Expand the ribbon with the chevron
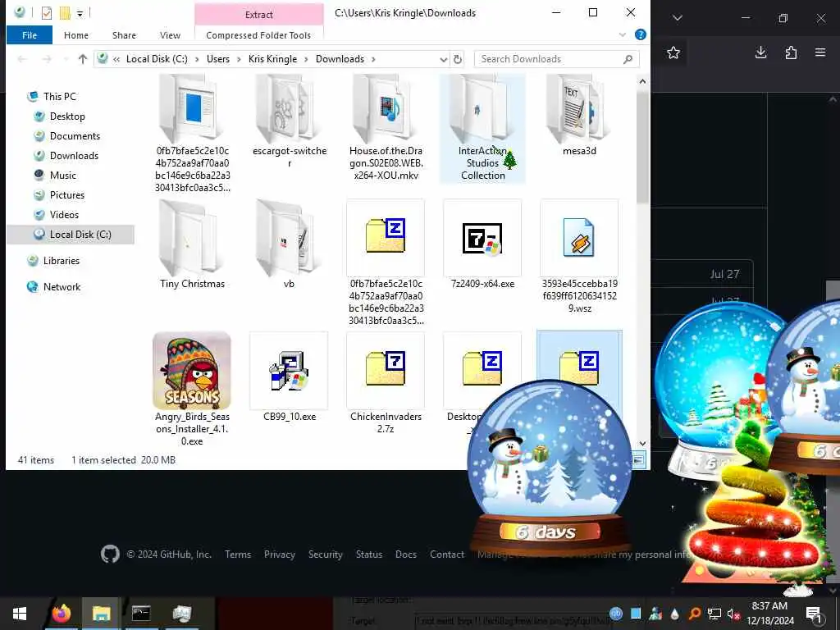Image resolution: width=840 pixels, height=630 pixels. click(623, 34)
